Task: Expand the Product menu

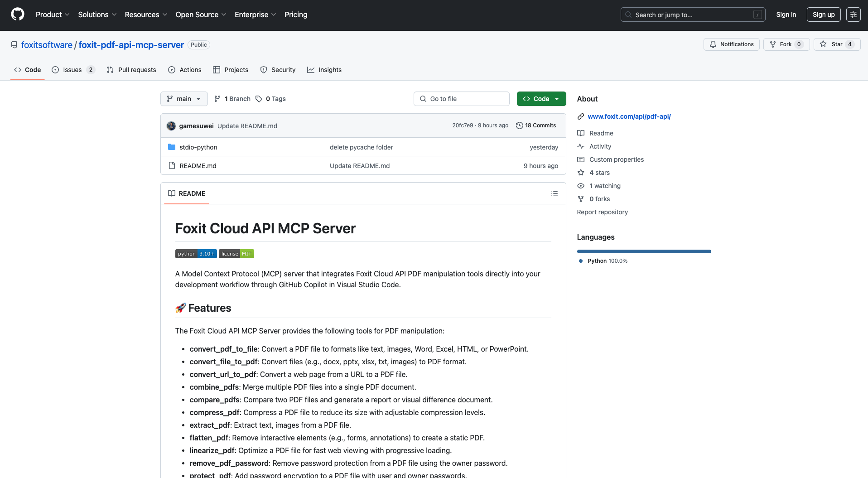Action: click(53, 14)
